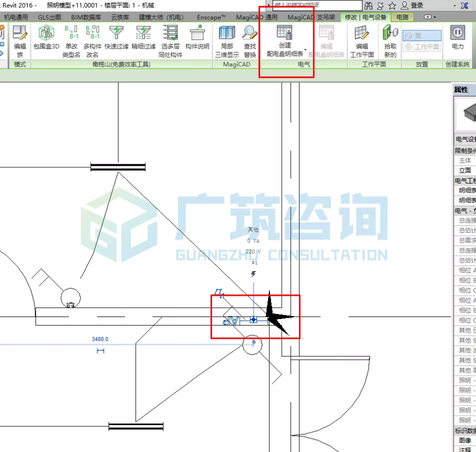The height and width of the screenshot is (452, 476).
Task: Open the GLS出图 ribbon tab
Action: (x=50, y=17)
